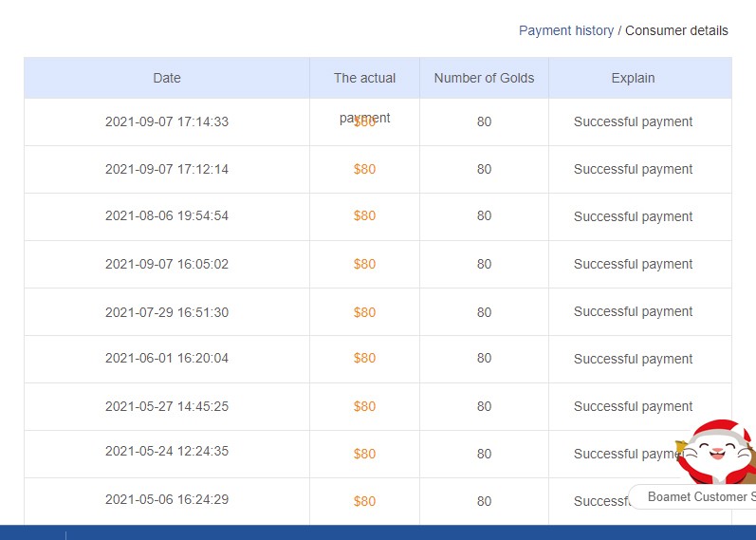Click Successful payment in the 2021-06-01 row
The image size is (756, 540).
pos(633,359)
